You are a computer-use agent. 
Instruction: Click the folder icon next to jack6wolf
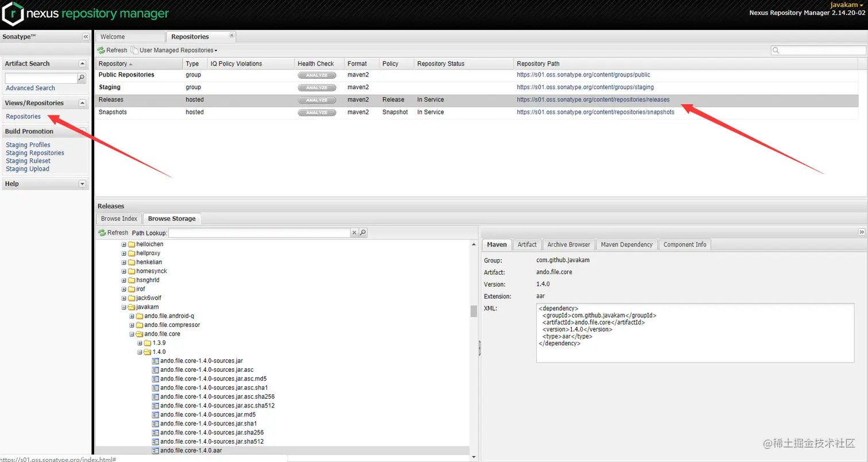131,298
